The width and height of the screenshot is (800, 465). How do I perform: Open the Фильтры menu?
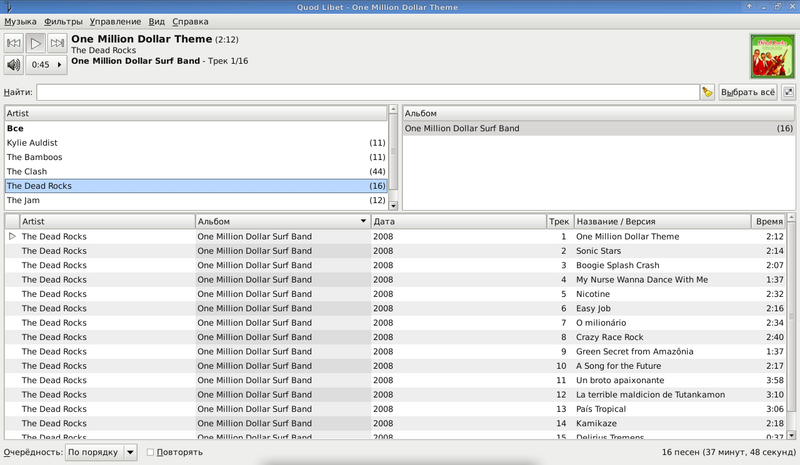click(x=63, y=21)
